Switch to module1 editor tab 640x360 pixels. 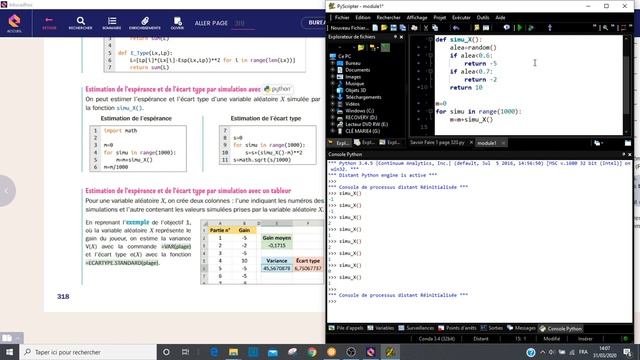(x=487, y=143)
